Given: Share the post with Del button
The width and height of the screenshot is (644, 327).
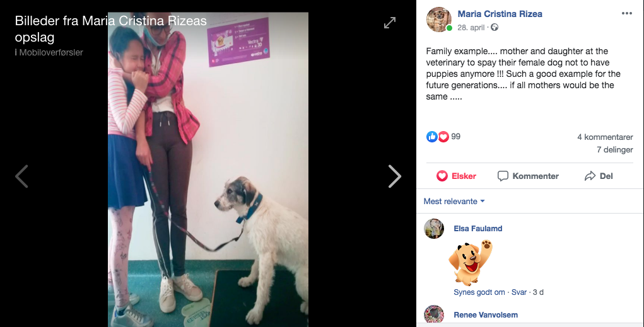Looking at the screenshot, I should [599, 176].
